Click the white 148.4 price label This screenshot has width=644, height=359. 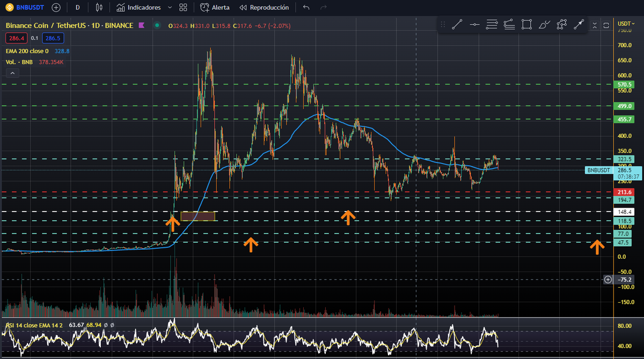[625, 212]
